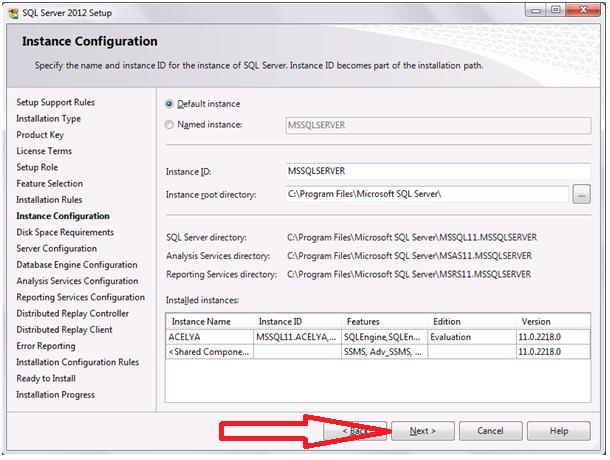Click the Next button
This screenshot has width=610, height=460.
[422, 431]
